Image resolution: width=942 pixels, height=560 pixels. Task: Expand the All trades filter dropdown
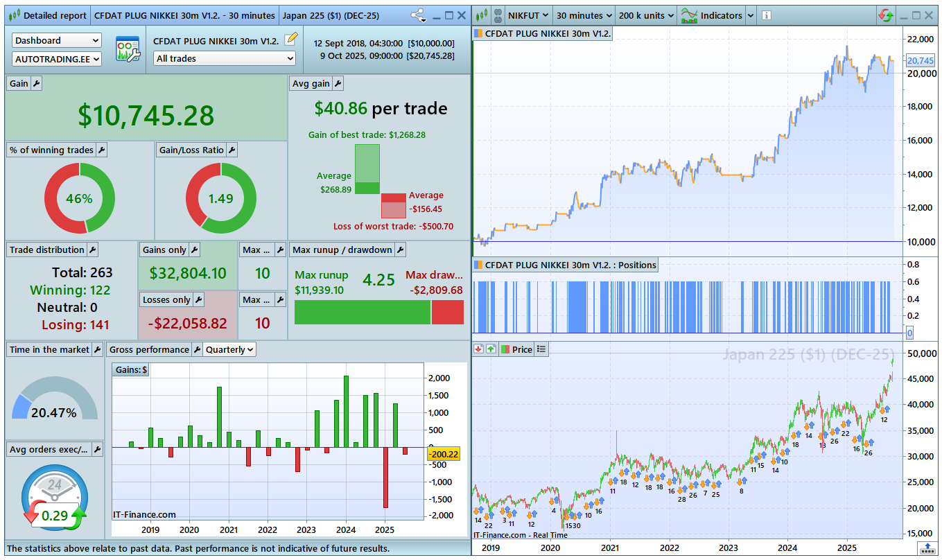pos(225,59)
